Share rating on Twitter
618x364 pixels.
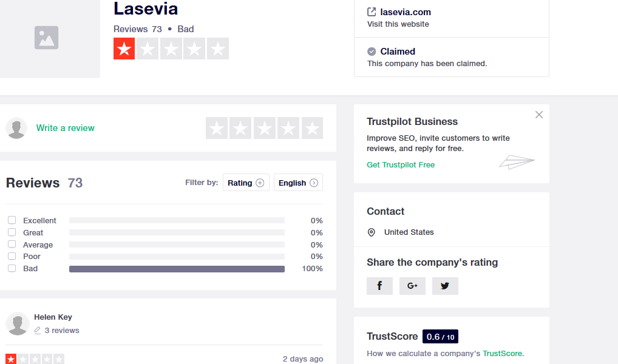click(x=445, y=286)
